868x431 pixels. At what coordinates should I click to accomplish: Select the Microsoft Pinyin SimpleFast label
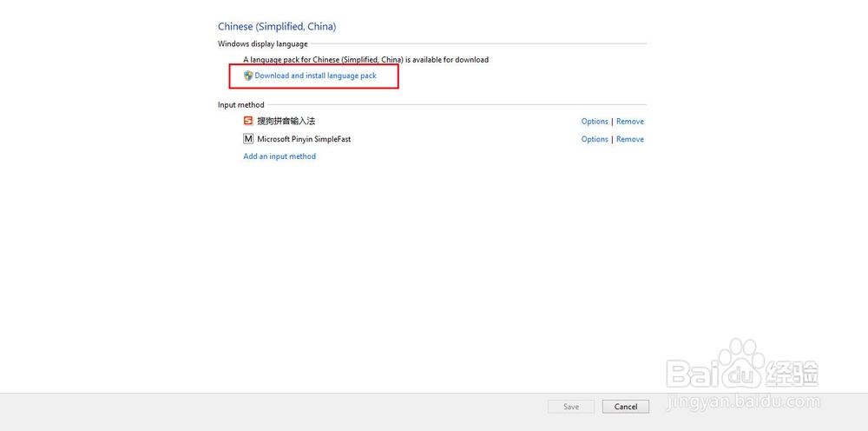[304, 139]
